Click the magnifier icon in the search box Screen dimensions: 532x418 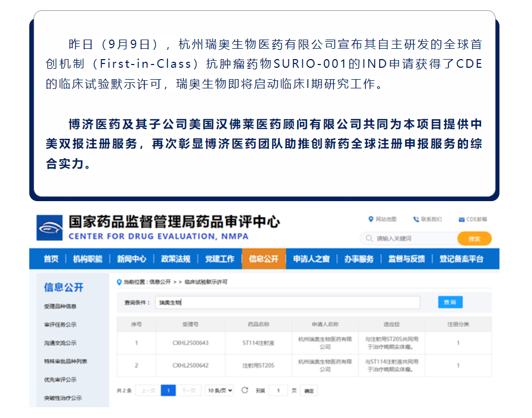(x=369, y=238)
